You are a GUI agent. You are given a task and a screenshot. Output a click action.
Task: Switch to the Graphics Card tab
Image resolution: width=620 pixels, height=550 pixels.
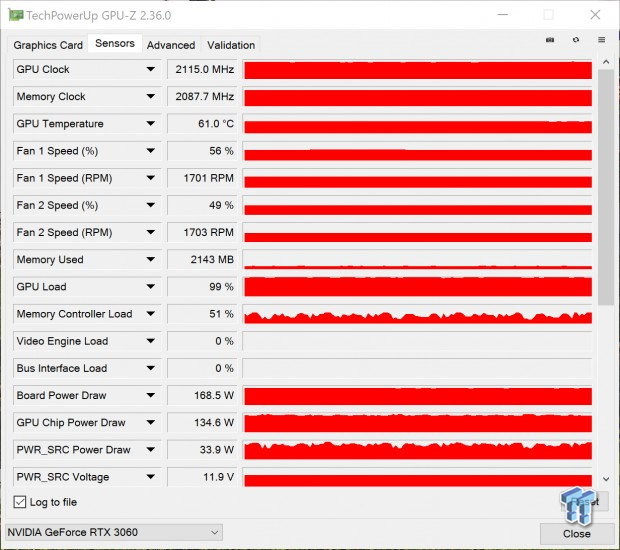(48, 45)
